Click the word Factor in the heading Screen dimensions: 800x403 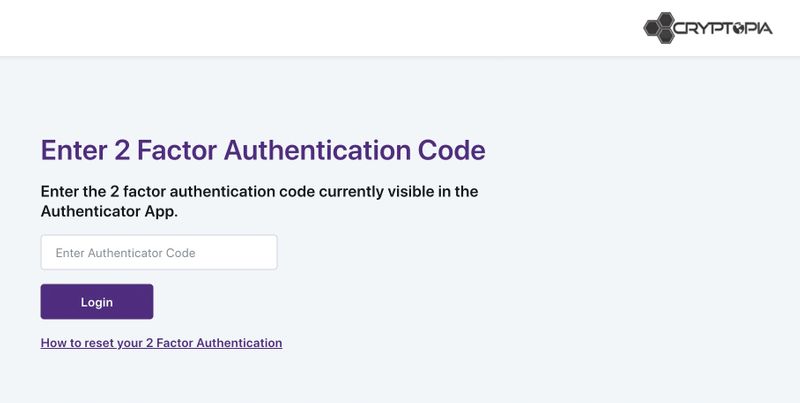[176, 150]
